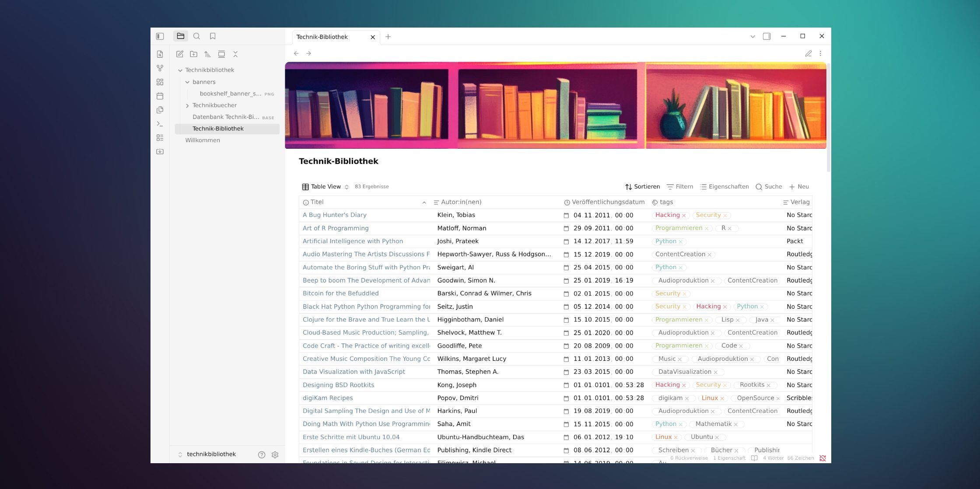Image resolution: width=980 pixels, height=489 pixels.
Task: Open the bookmarks panel tab
Action: 213,36
